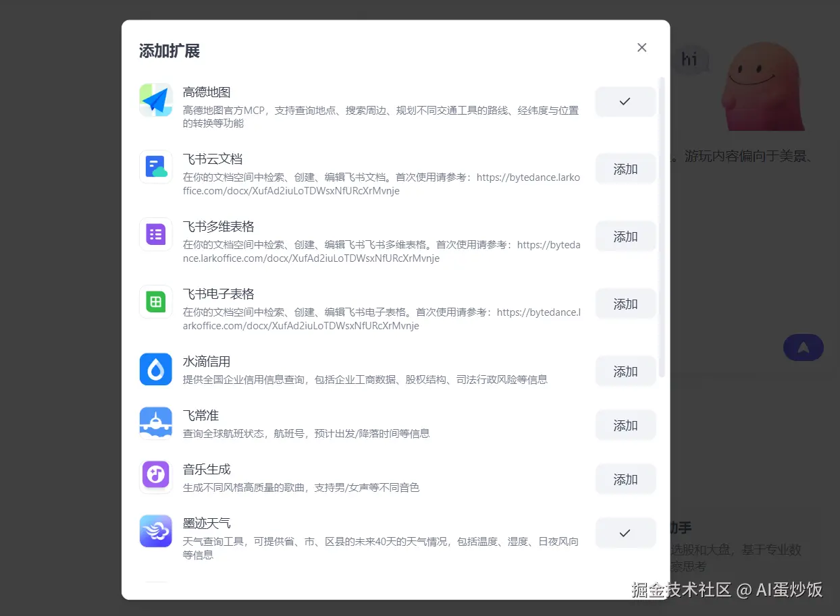Click the green 飞书电子表格 icon
This screenshot has width=840, height=616.
click(156, 302)
